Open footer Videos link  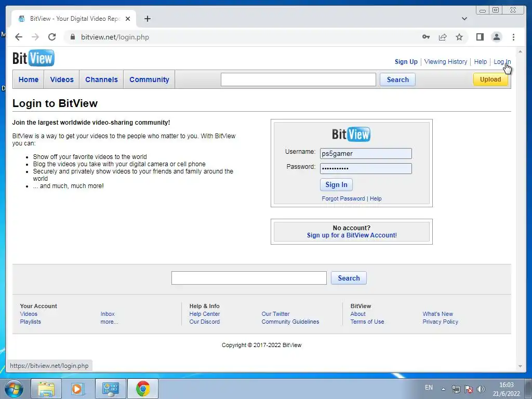[29, 314]
